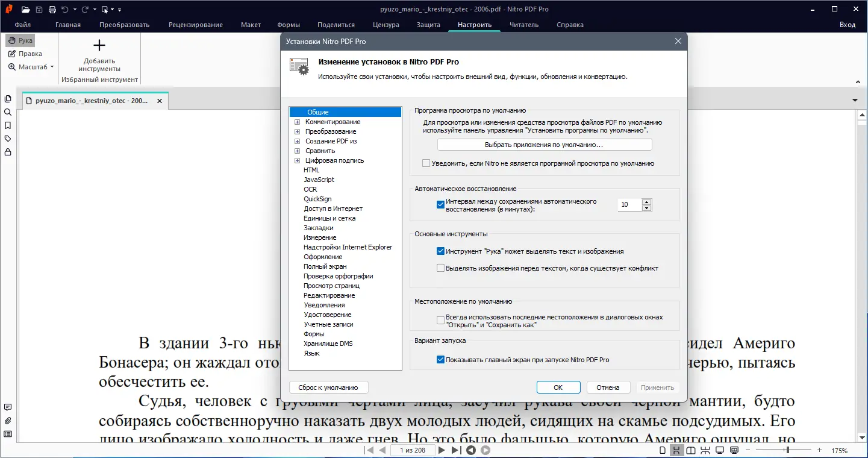Screen dimensions: 868x458
Task: Click the previous view round arrow
Action: point(471,450)
